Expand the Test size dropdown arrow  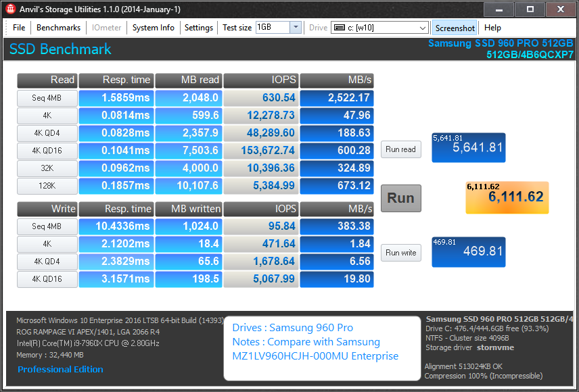(296, 27)
